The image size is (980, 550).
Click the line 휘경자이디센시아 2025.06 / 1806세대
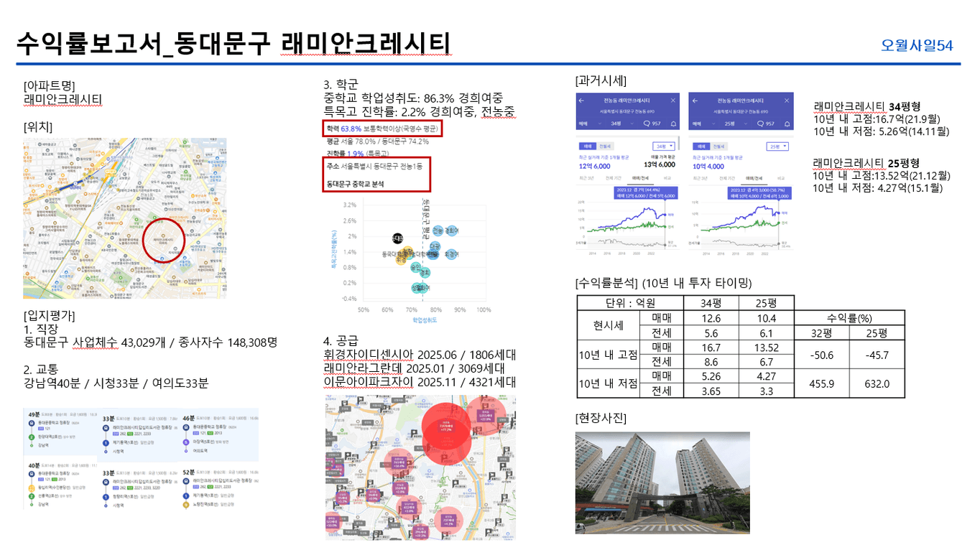420,355
